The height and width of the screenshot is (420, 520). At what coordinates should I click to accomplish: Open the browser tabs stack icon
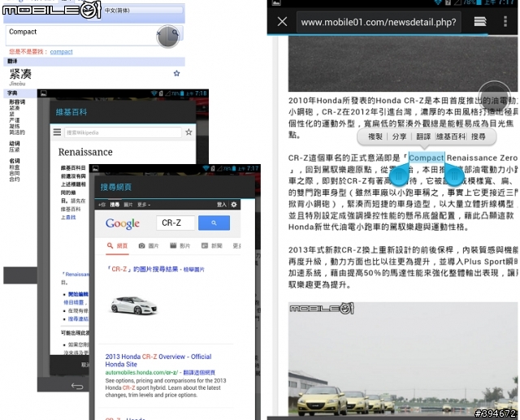pos(480,22)
